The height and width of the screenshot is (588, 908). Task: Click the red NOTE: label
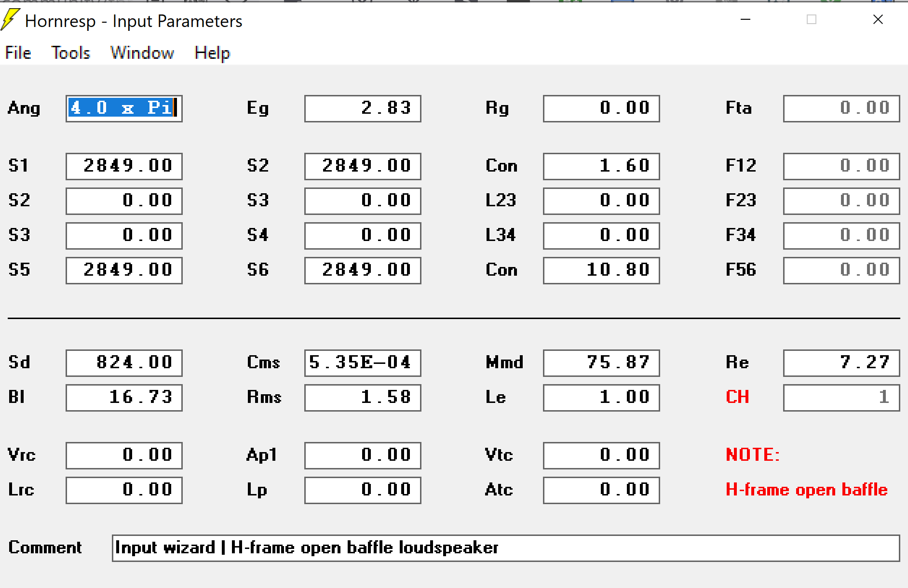pyautogui.click(x=753, y=454)
